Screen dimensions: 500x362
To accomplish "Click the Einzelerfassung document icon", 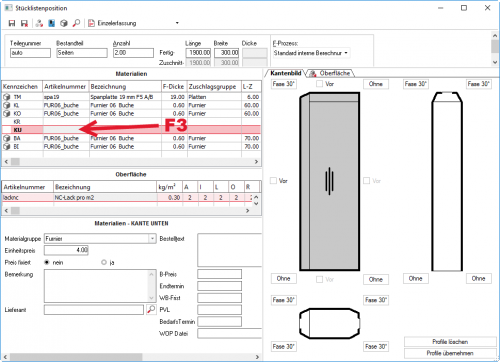I will coord(91,23).
